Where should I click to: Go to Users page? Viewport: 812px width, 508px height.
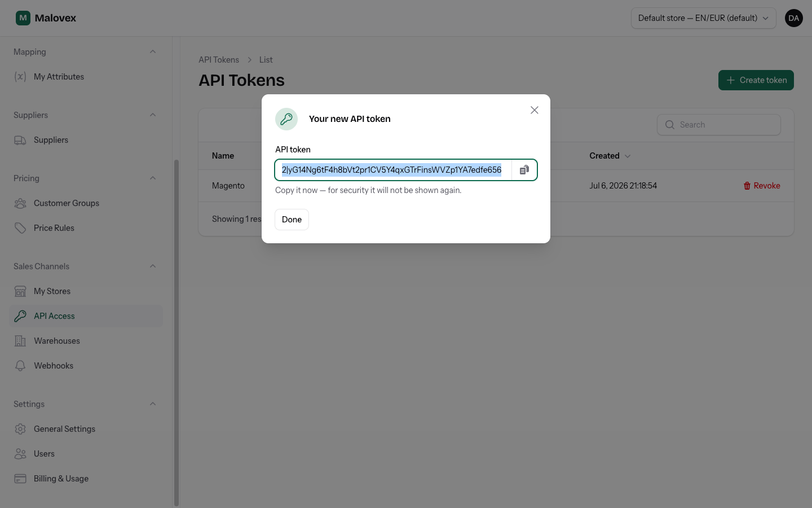click(86, 454)
